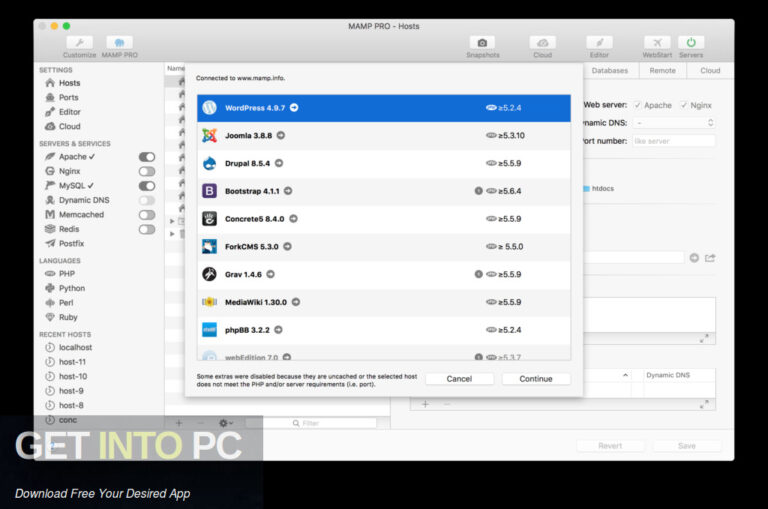Select recent host localhost
Screen dimensions: 768x509
69,347
